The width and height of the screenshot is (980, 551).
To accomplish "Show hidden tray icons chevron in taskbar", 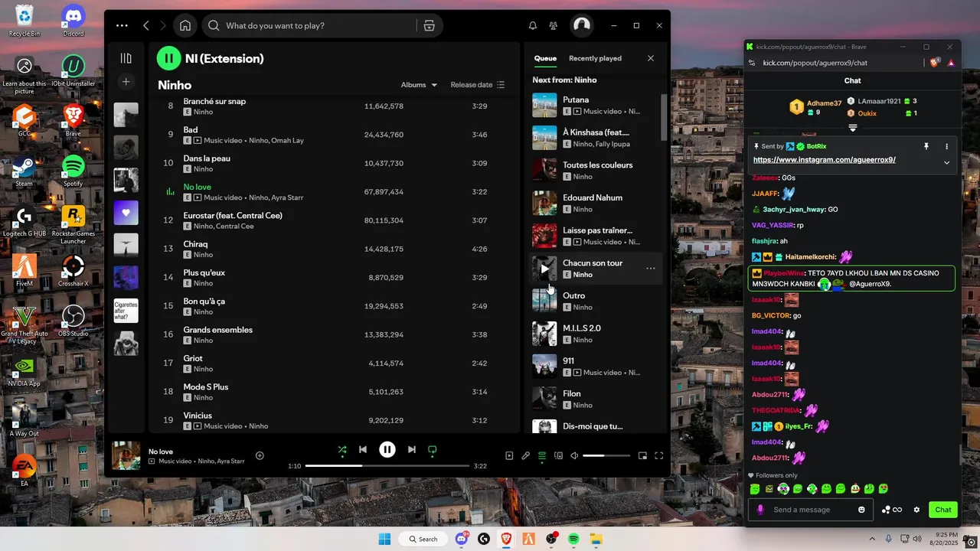I will [x=872, y=539].
